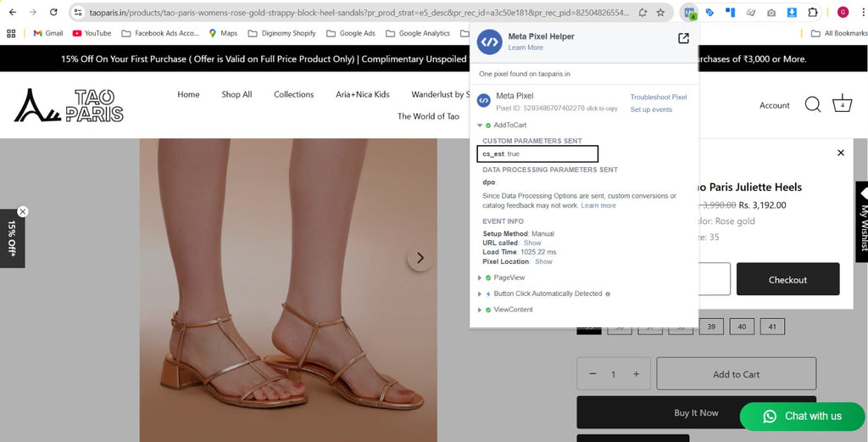Image resolution: width=868 pixels, height=442 pixels.
Task: Click the Troubleshoot Pixel link
Action: click(658, 97)
